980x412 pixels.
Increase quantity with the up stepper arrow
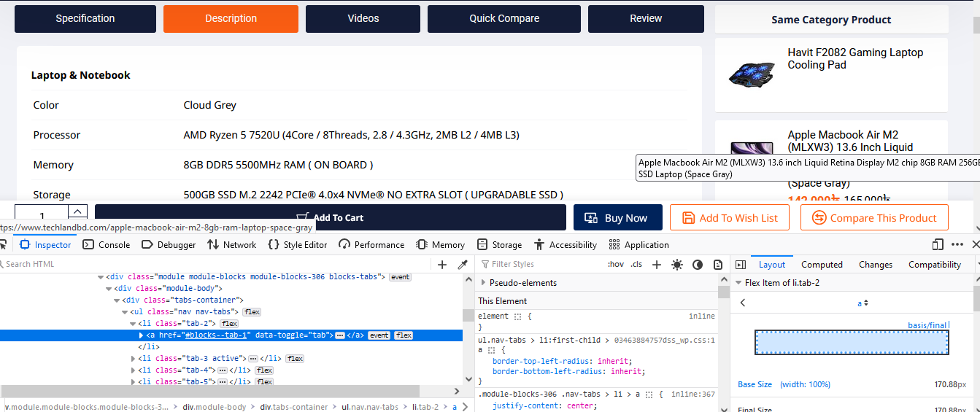tap(78, 211)
